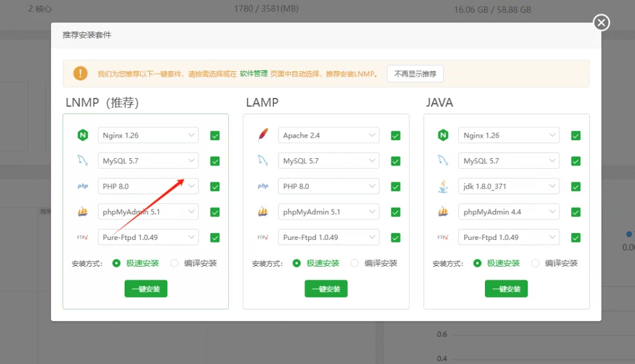Open PHP 8.0 version dropdown in LNMP
This screenshot has height=364, width=635.
148,186
